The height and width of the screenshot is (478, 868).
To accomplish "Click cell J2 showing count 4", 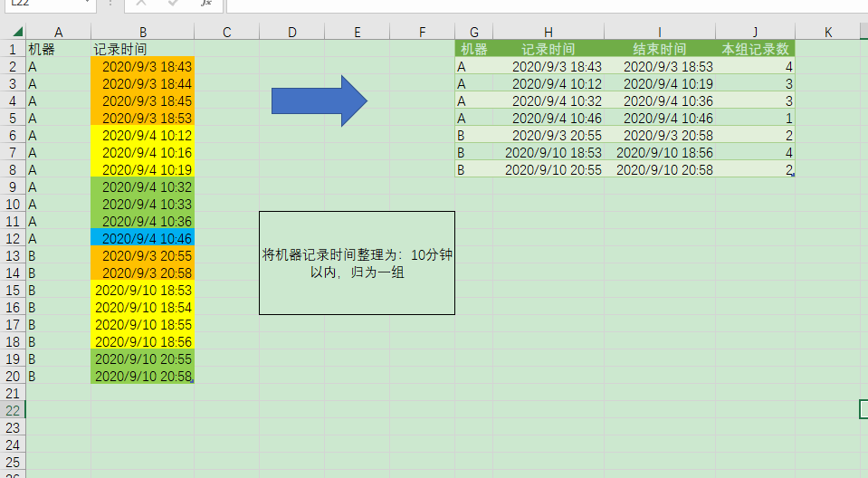I will tap(755, 66).
